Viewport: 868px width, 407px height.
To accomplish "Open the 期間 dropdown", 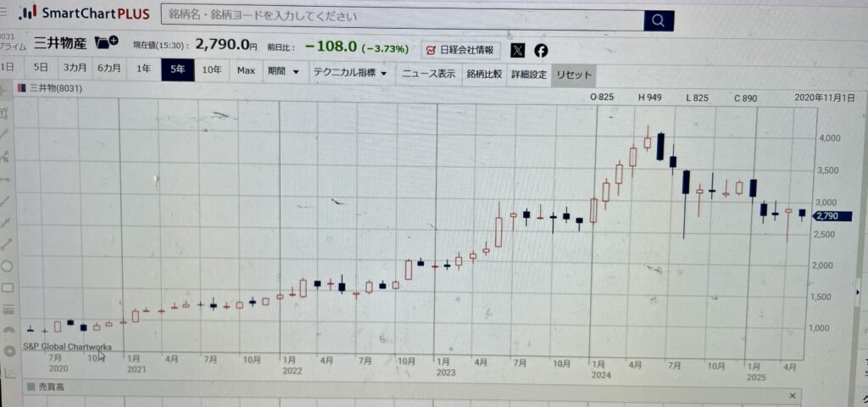I will point(283,73).
